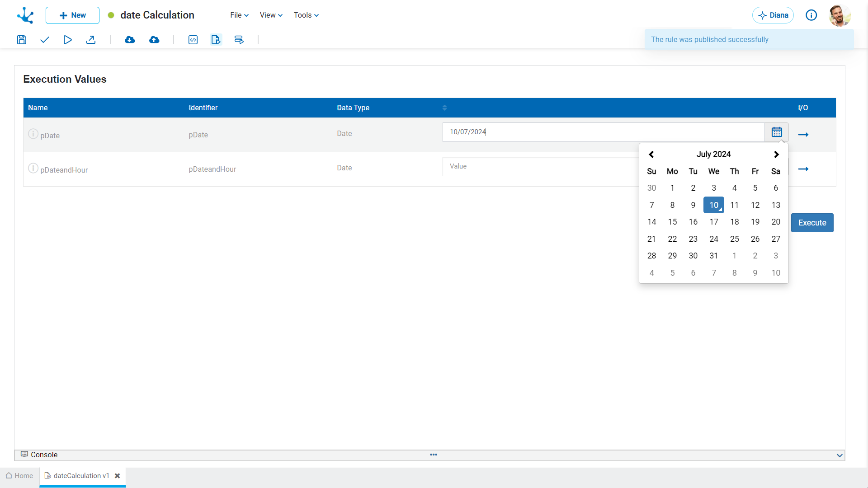This screenshot has height=488, width=868.
Task: Click the console panel drag handle dots
Action: (x=434, y=455)
